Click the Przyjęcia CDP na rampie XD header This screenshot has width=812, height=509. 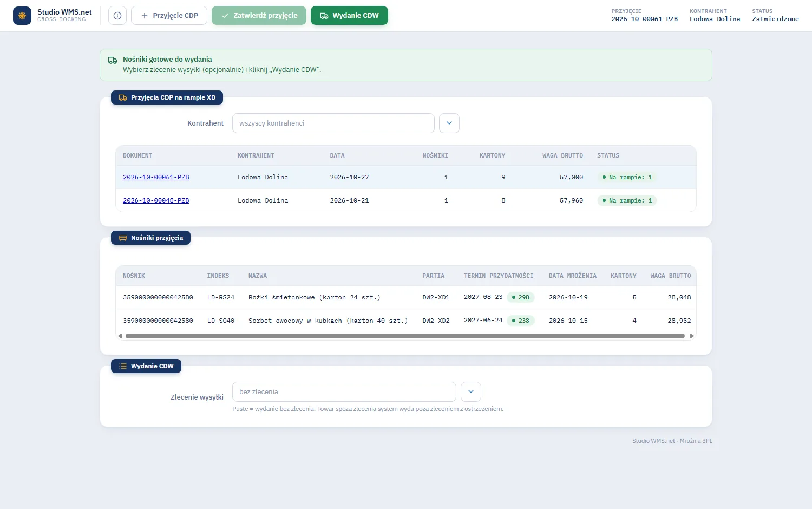pyautogui.click(x=167, y=97)
